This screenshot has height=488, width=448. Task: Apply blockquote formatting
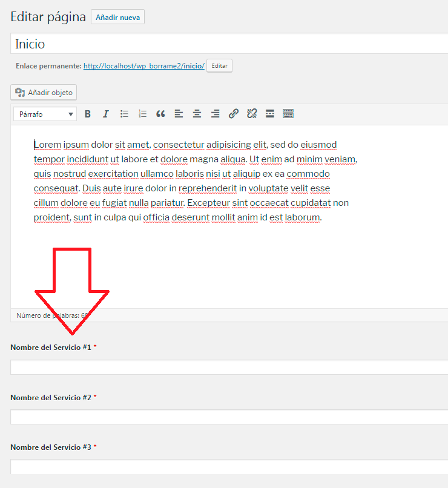point(160,114)
